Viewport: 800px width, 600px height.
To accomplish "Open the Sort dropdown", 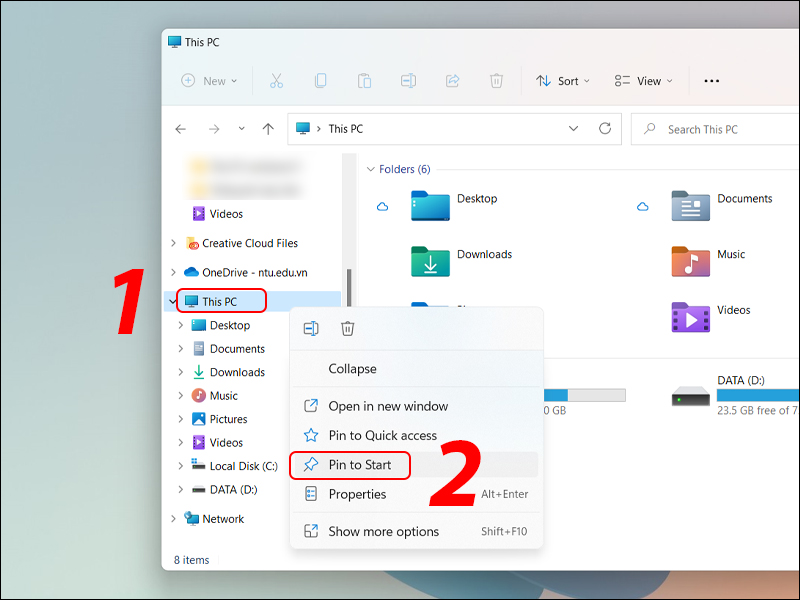I will coord(563,81).
